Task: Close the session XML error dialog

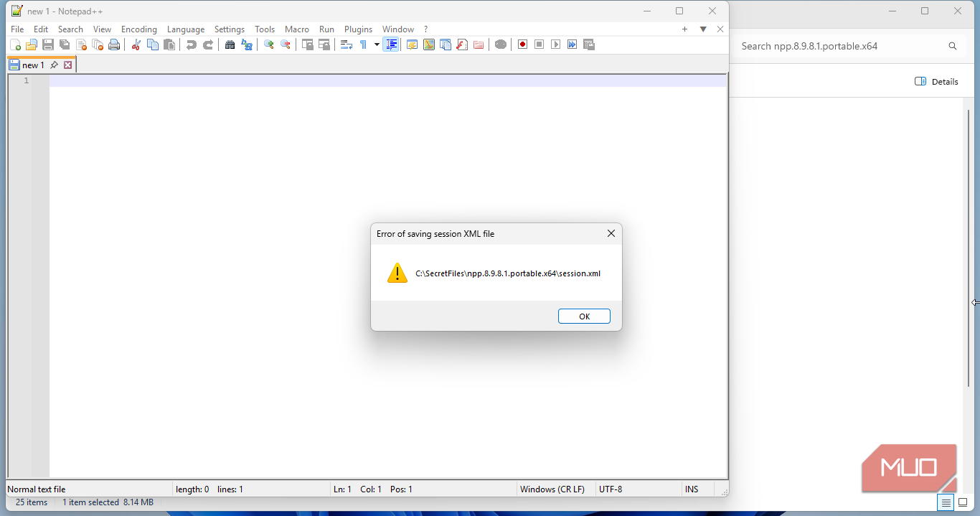Action: 611,233
